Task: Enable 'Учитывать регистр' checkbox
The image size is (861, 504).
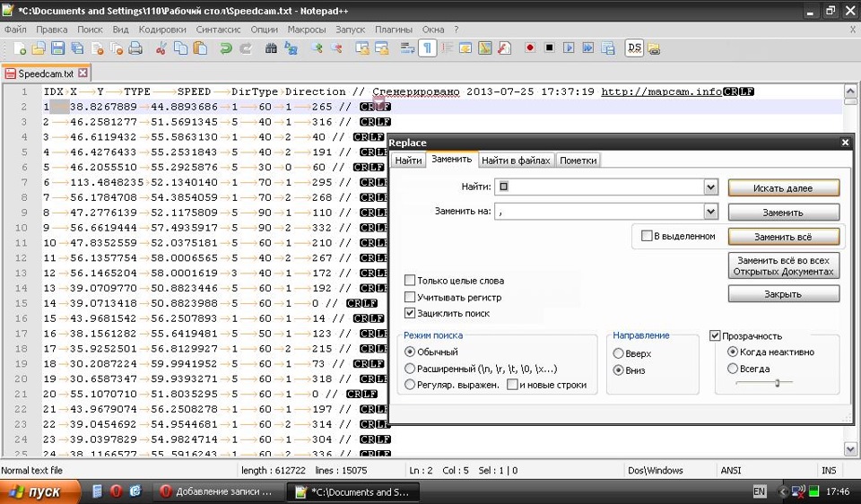Action: coord(410,298)
